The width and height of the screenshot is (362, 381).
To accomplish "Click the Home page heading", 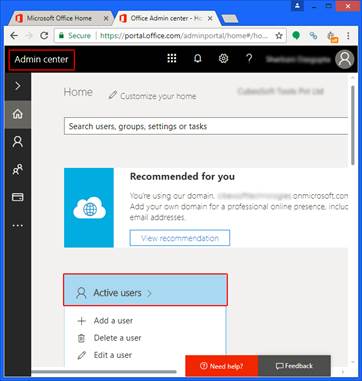I will [78, 92].
